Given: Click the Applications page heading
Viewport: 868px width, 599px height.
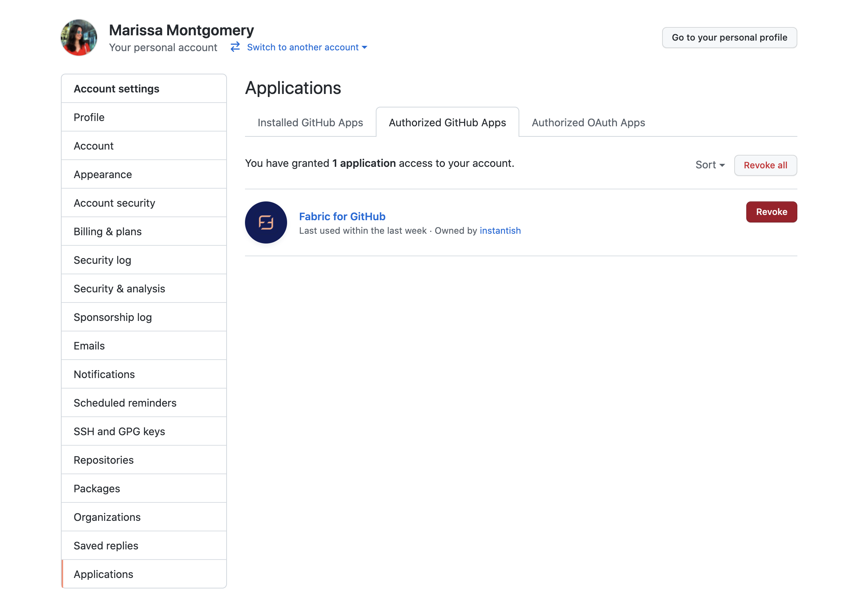Looking at the screenshot, I should [293, 88].
